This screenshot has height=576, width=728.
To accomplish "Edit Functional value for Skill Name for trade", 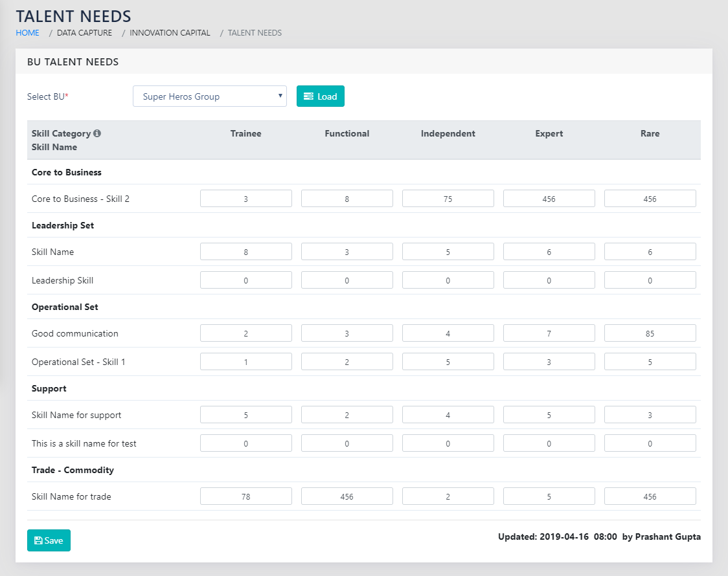I will [347, 496].
